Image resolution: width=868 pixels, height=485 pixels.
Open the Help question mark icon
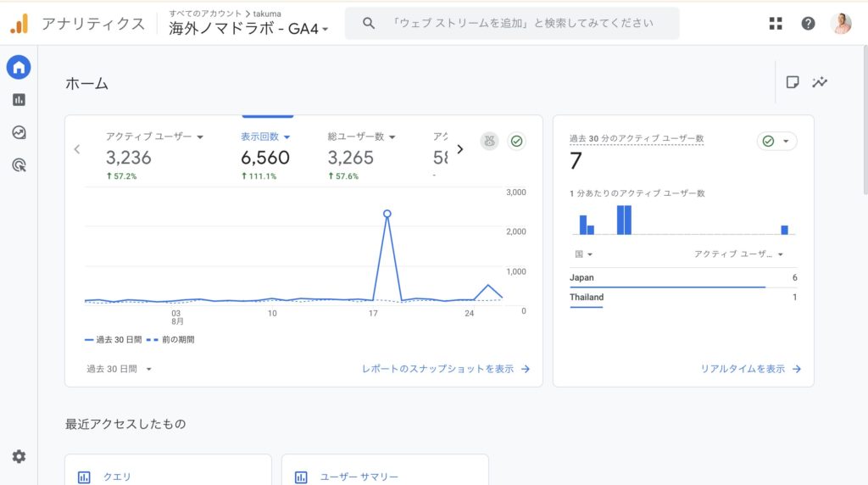tap(808, 23)
